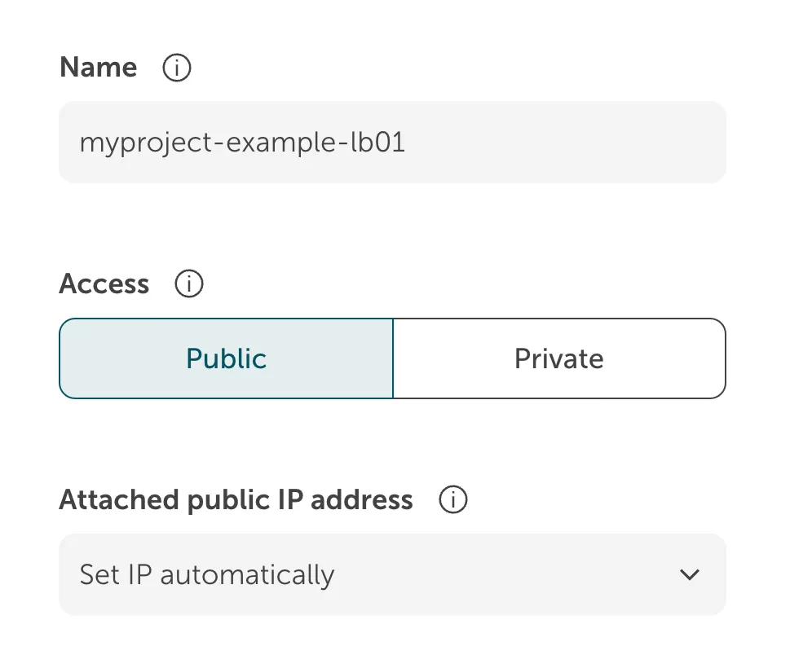Screen dimensions: 812x655
Task: Click the chevron arrow in the IP dropdown
Action: pyautogui.click(x=689, y=575)
